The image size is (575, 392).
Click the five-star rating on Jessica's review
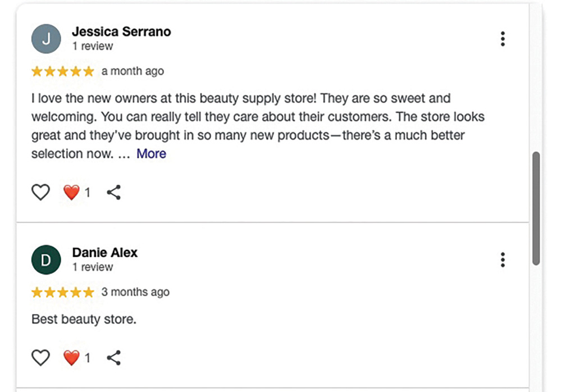point(62,71)
